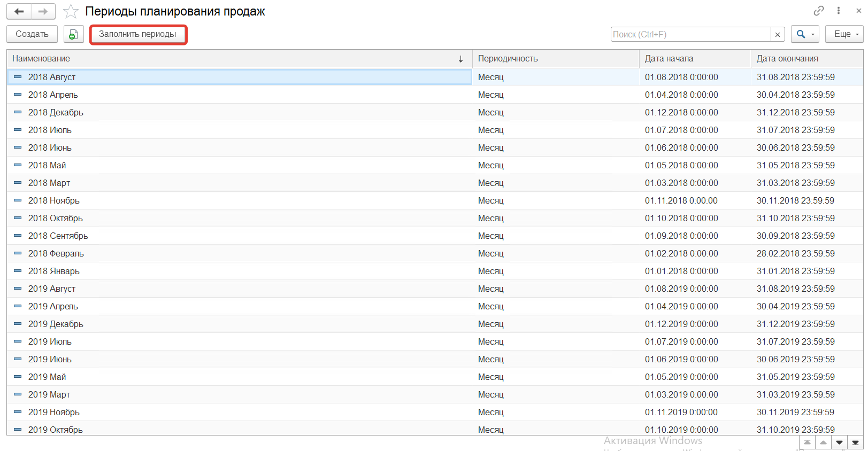Click into the Поиск search field
This screenshot has width=868, height=451.
point(690,34)
